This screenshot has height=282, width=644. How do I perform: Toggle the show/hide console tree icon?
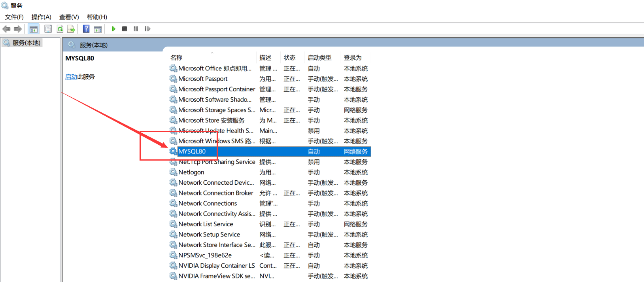pos(34,29)
